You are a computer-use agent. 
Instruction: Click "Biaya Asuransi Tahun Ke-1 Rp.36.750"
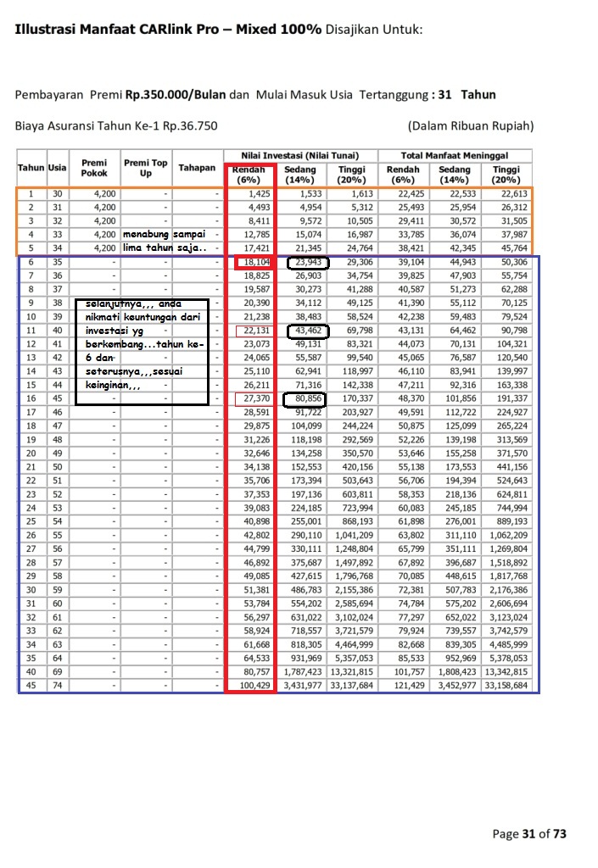point(116,125)
